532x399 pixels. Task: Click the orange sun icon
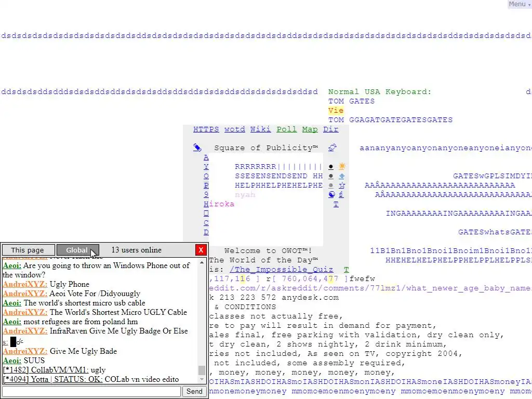point(342,166)
